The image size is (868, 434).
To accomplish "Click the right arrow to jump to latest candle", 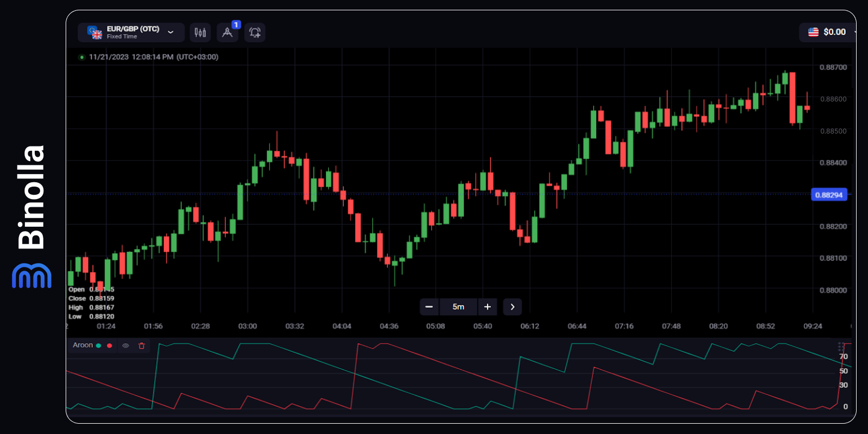I will (512, 307).
